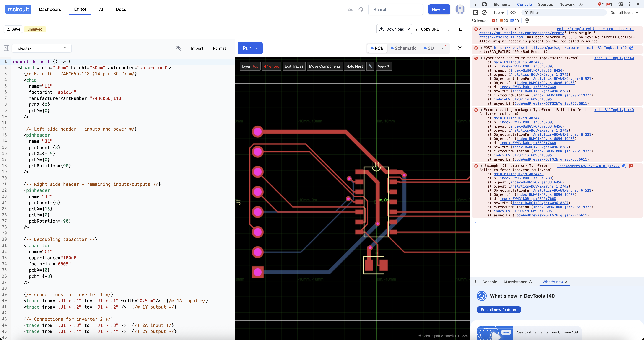Screen dimensions: 644x340
Task: Open the index.tsx file selector dropdown
Action: coord(41,48)
